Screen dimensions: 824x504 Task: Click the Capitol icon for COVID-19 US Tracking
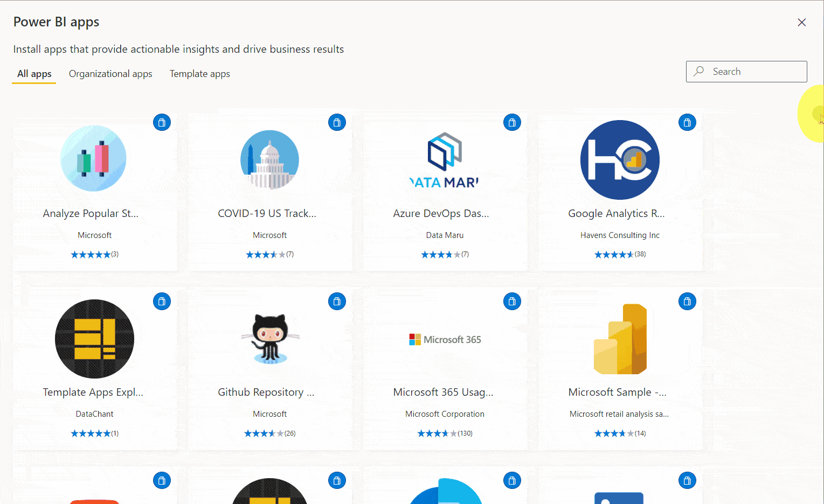[x=269, y=159]
